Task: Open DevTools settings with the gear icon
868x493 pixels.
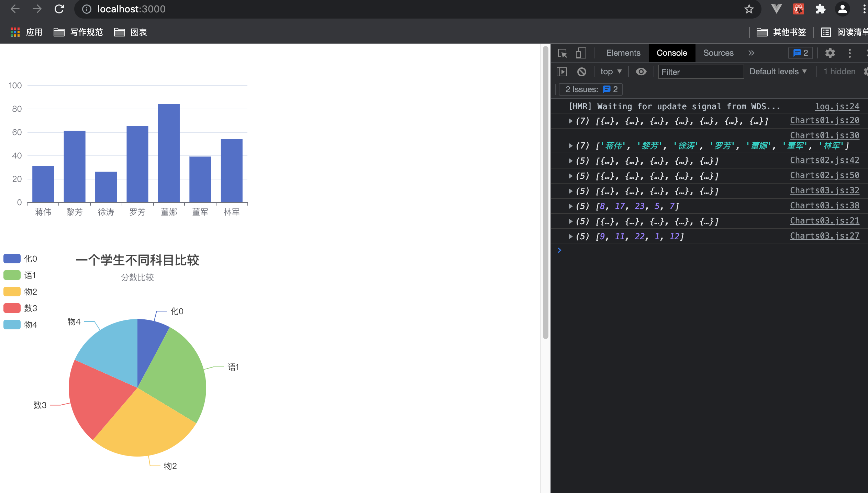Action: point(830,53)
